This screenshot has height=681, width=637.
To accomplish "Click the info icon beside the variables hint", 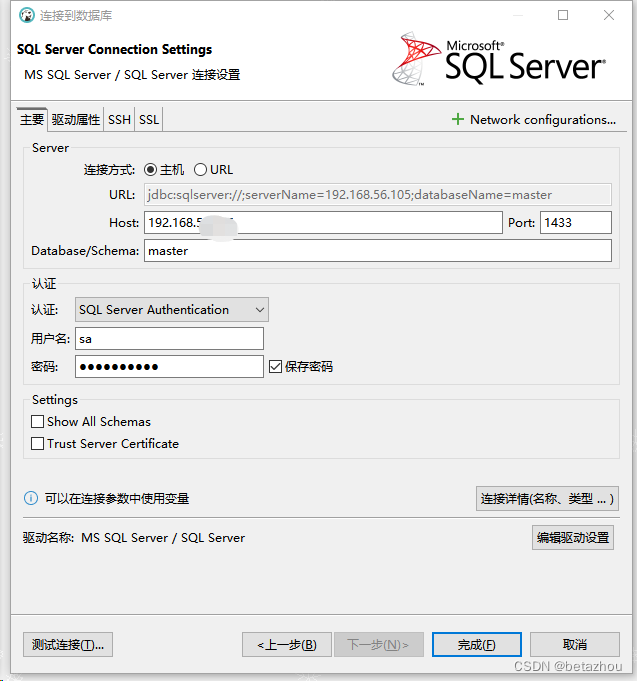I will pyautogui.click(x=30, y=498).
